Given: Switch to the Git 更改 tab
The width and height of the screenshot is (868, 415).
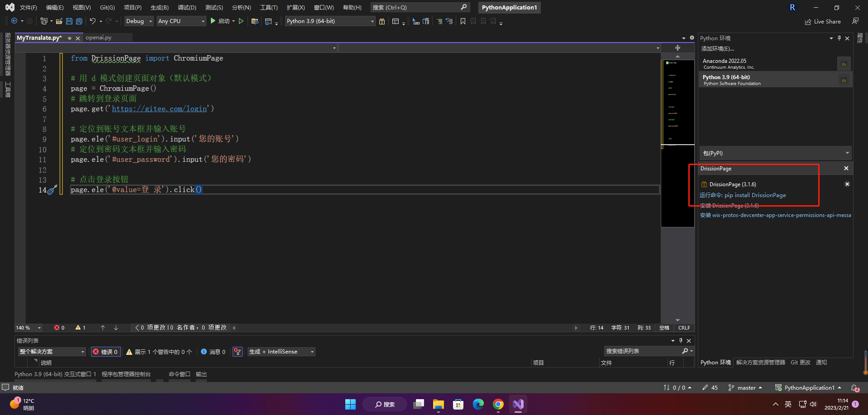Looking at the screenshot, I should [801, 363].
